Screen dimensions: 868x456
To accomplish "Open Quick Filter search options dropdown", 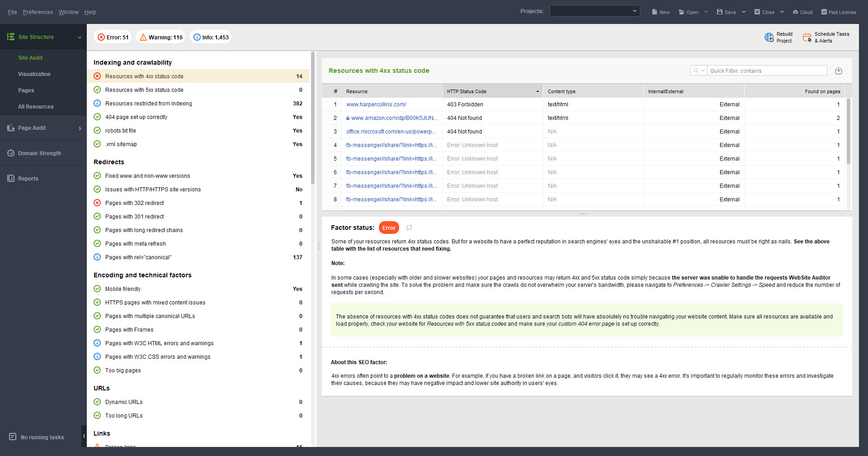I will pyautogui.click(x=699, y=71).
